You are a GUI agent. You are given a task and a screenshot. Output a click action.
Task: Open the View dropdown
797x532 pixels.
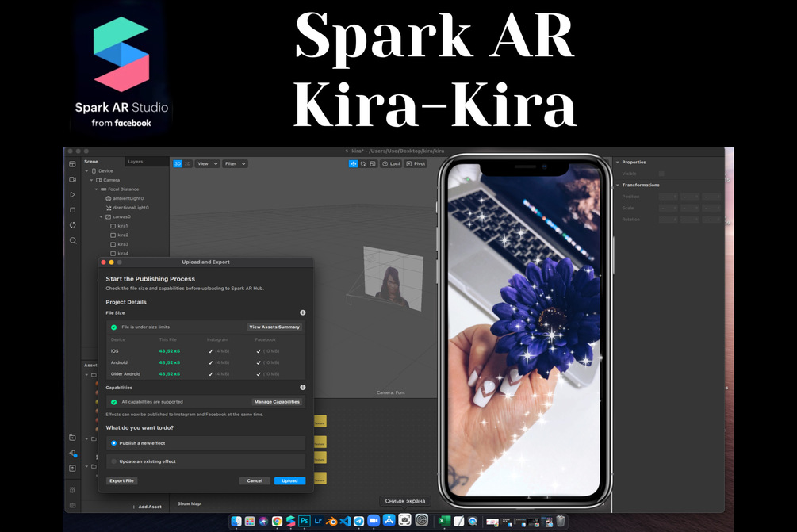point(207,163)
